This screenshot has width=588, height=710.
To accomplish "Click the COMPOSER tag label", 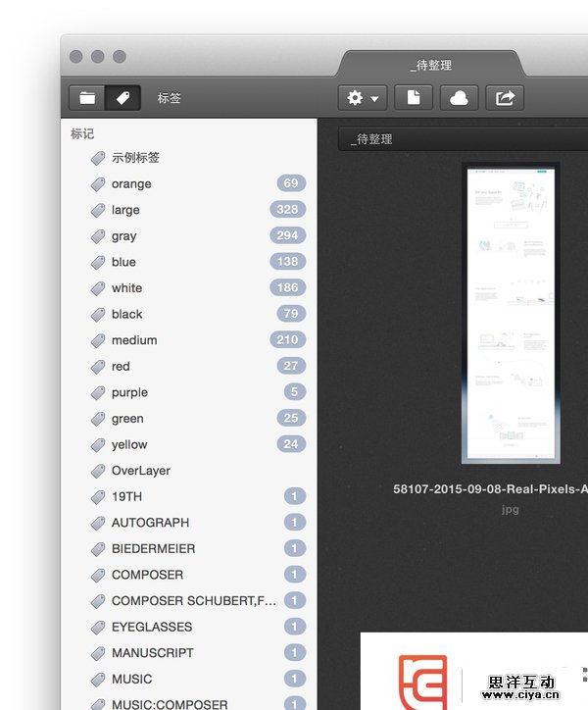I will coord(148,575).
